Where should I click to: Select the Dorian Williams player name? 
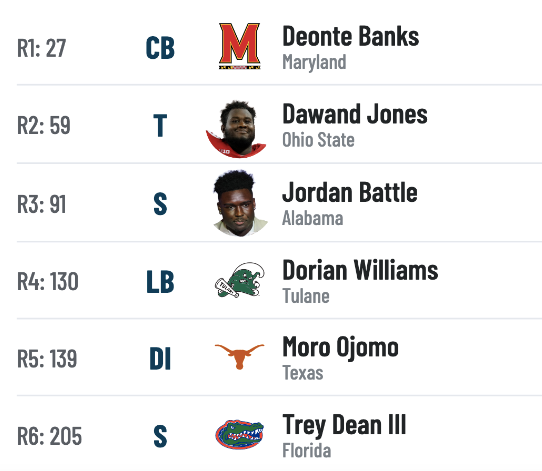[360, 270]
